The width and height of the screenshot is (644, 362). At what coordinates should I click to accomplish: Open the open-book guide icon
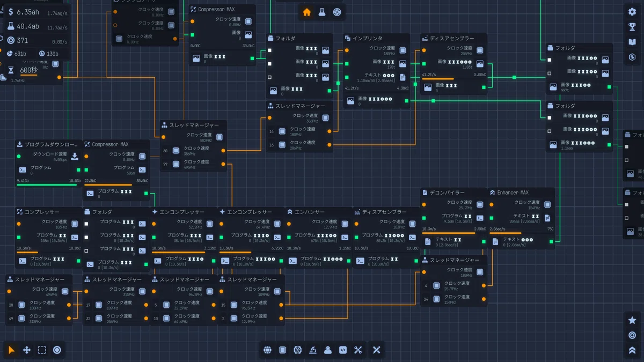(x=632, y=42)
